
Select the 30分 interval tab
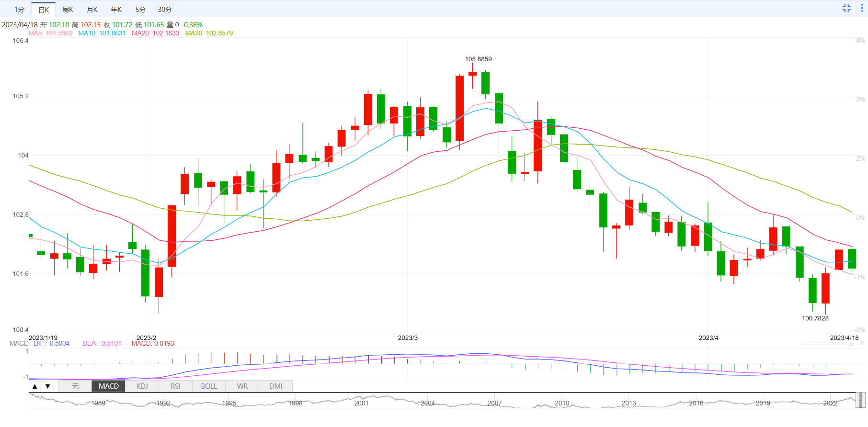165,10
